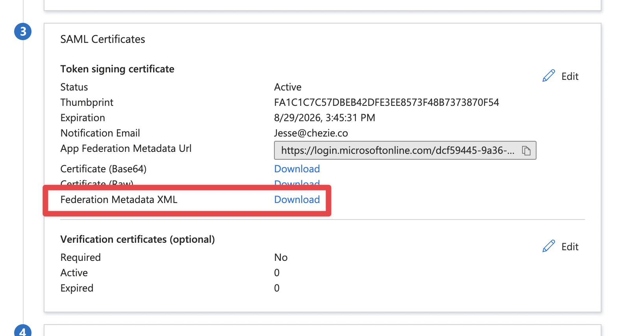Click the Verification certificates (optional) subheading
The height and width of the screenshot is (336, 644).
[137, 240]
